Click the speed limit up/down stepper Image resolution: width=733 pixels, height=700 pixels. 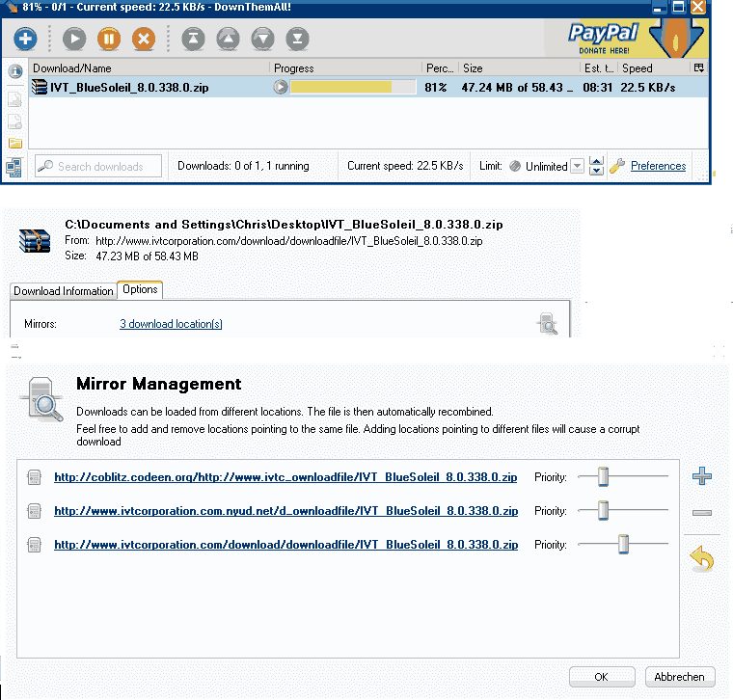(596, 166)
